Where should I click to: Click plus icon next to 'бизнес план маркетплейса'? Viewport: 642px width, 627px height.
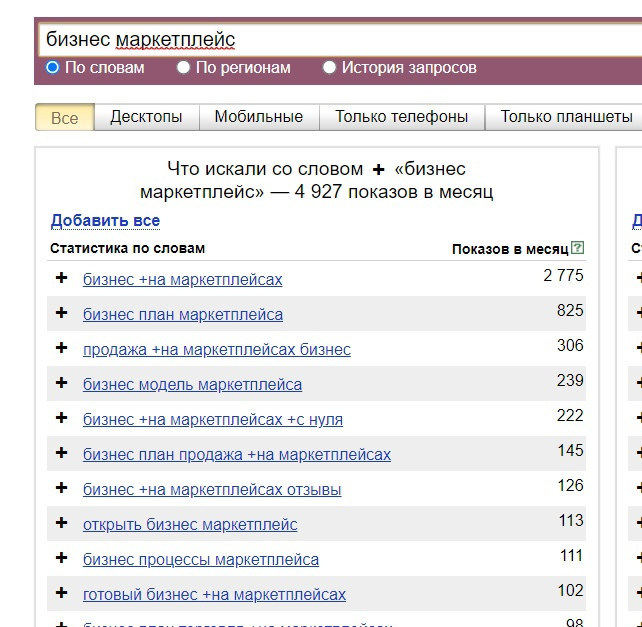tap(61, 313)
